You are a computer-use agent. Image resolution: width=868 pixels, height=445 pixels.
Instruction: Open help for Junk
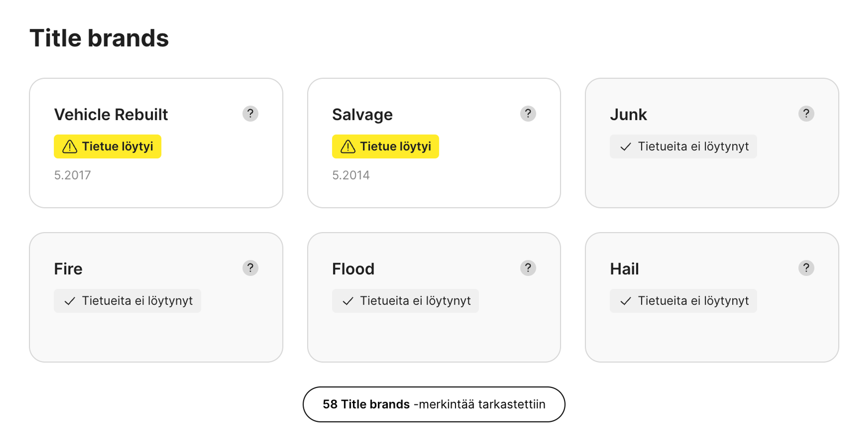[x=806, y=114]
